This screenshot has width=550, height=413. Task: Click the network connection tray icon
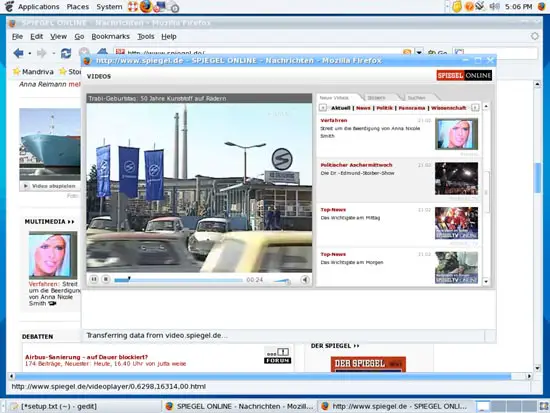pyautogui.click(x=481, y=6)
